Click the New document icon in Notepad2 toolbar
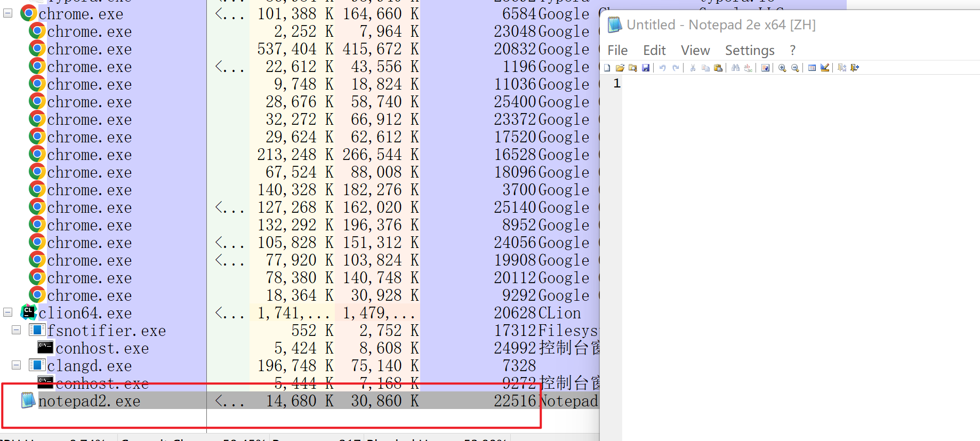 click(607, 68)
